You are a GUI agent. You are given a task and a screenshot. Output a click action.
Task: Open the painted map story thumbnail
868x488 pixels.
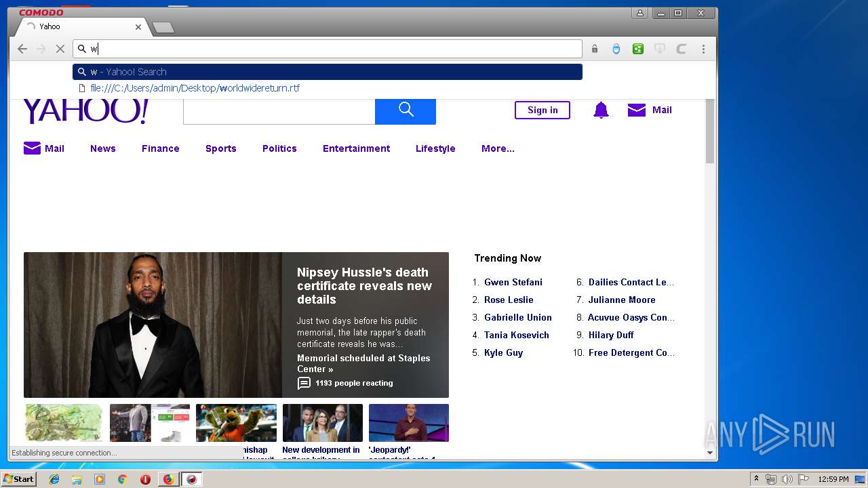coord(64,423)
